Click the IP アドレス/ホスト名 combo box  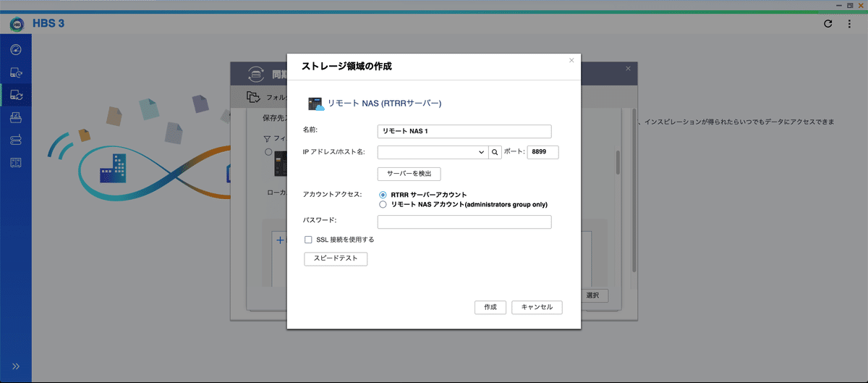click(x=433, y=152)
